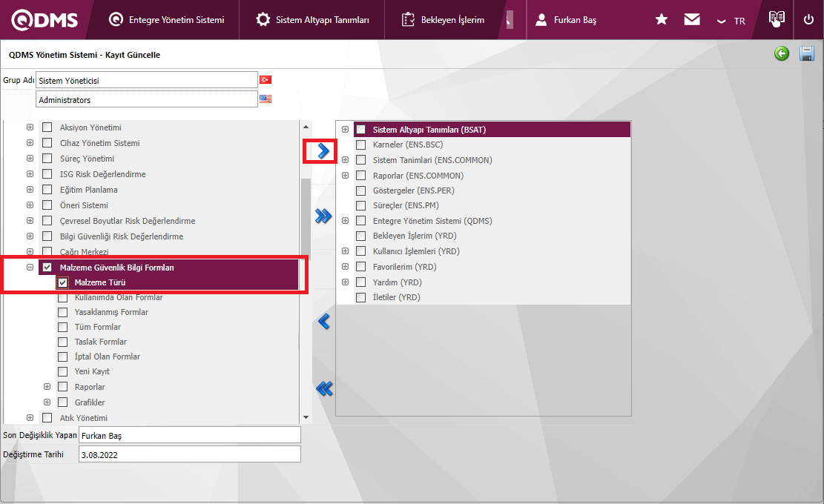Image resolution: width=824 pixels, height=504 pixels.
Task: Click the Turkish flag icon
Action: point(266,80)
